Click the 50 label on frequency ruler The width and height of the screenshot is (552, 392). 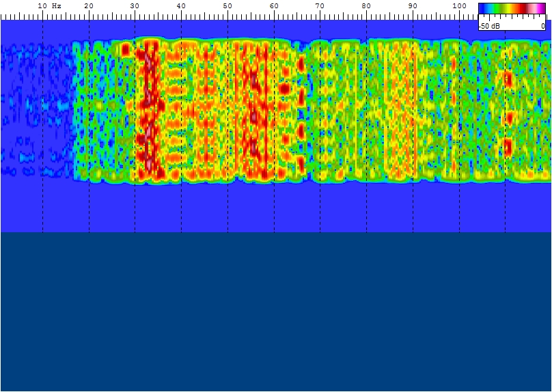(227, 6)
